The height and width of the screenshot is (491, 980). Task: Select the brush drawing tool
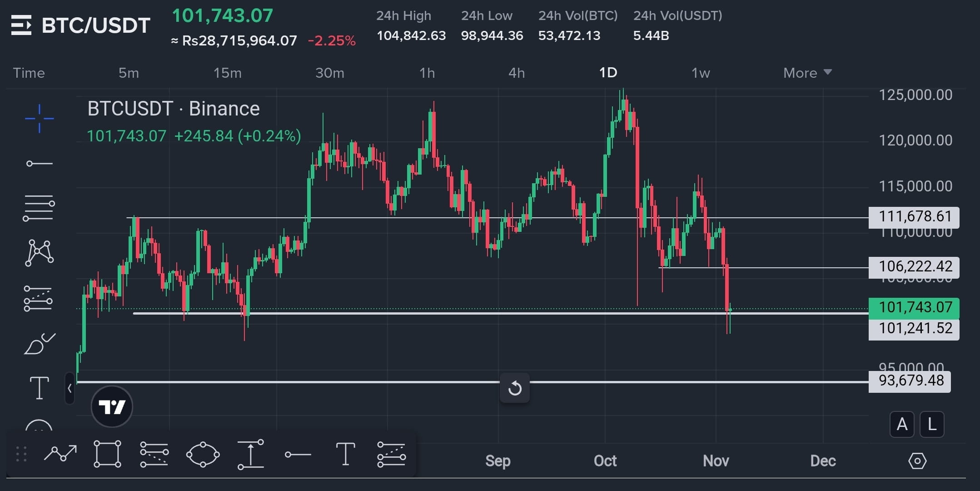(x=40, y=344)
